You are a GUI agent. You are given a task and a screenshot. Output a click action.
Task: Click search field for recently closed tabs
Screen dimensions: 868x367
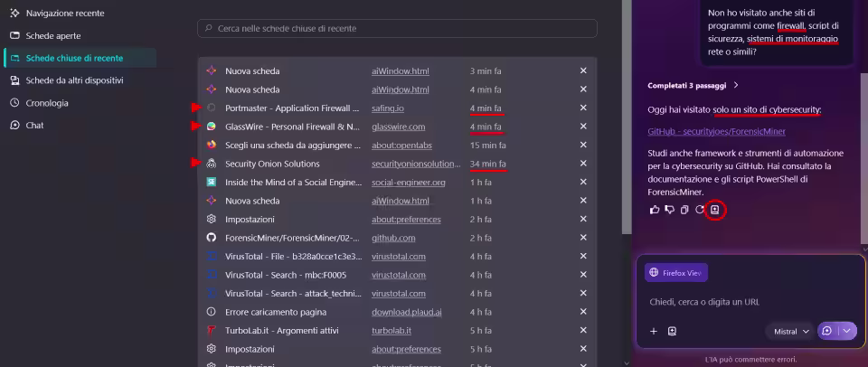click(397, 28)
